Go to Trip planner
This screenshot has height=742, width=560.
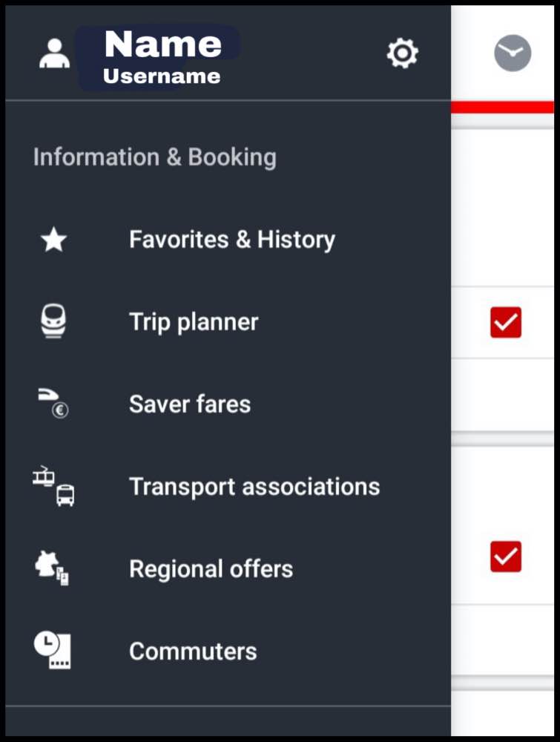click(194, 322)
